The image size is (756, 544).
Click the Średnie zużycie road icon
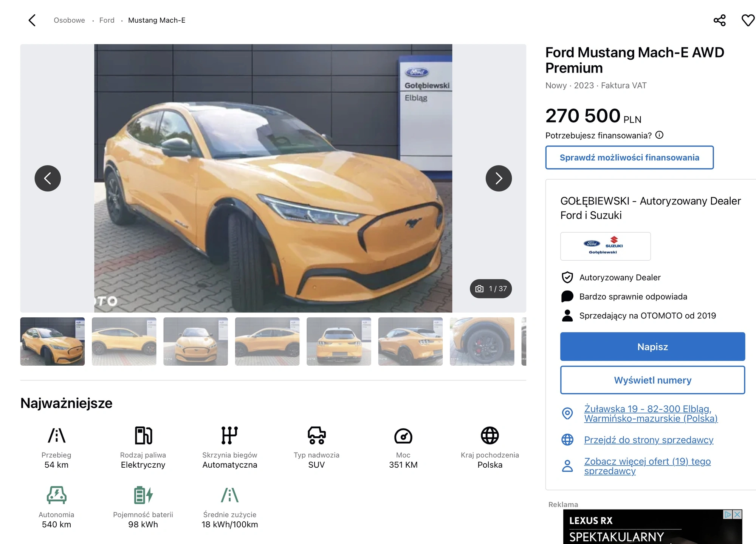pos(229,495)
